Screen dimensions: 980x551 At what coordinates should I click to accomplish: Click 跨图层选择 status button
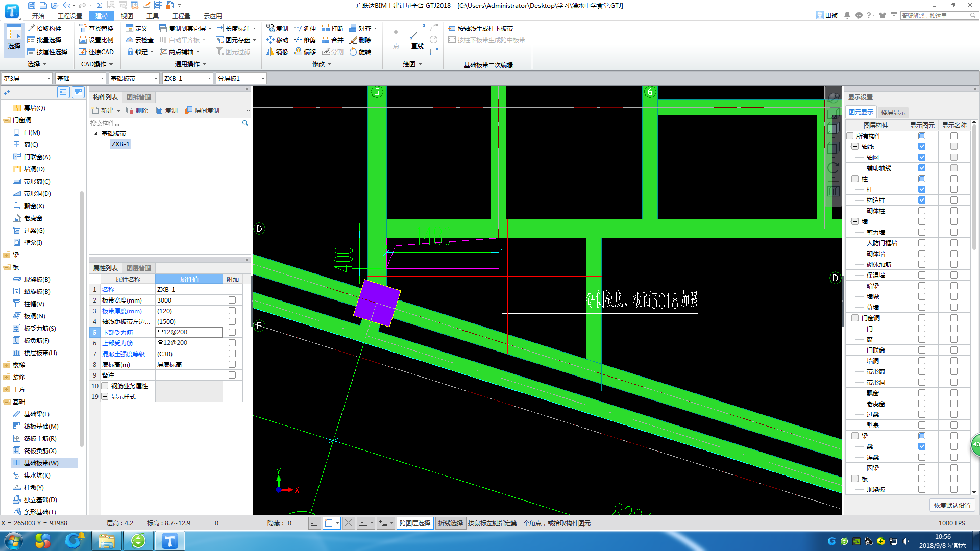[x=414, y=523]
